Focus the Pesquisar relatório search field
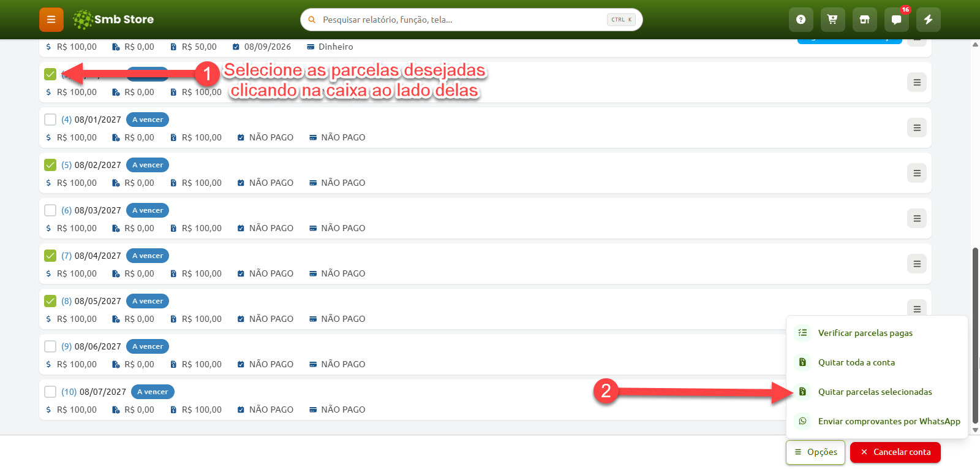 (472, 20)
